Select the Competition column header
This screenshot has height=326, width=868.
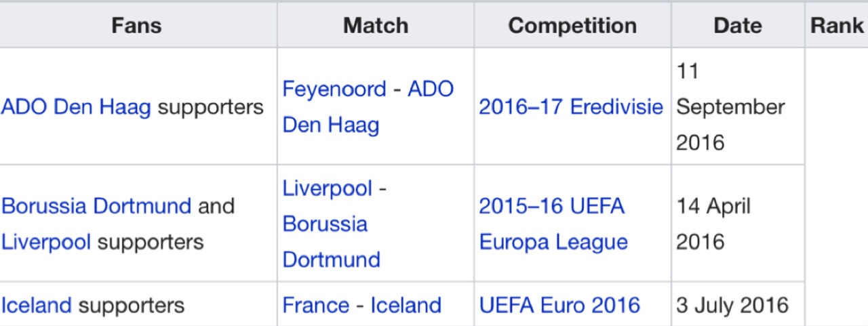(572, 26)
